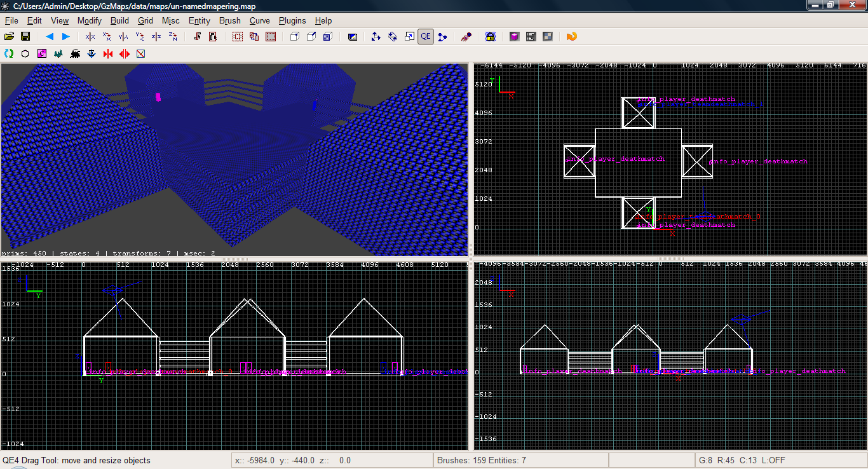The image size is (868, 469).
Task: Click bobToolz Caulk Selection magenta icon
Action: point(42,54)
